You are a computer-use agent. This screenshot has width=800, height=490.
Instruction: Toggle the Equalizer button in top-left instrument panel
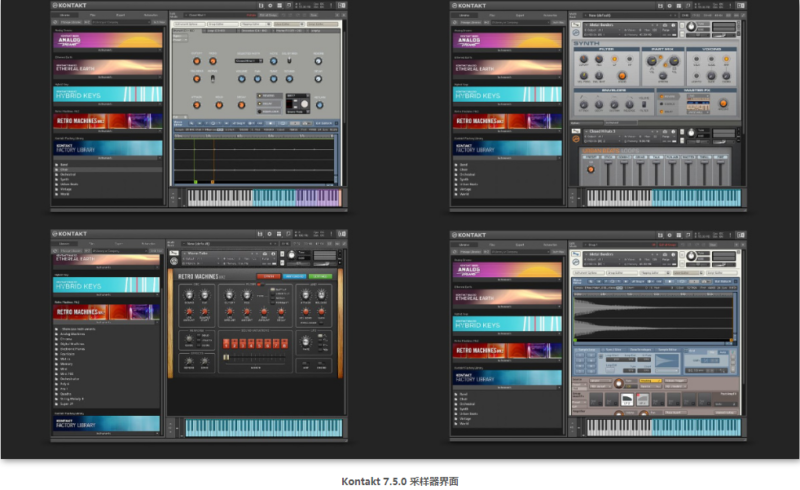(269, 111)
